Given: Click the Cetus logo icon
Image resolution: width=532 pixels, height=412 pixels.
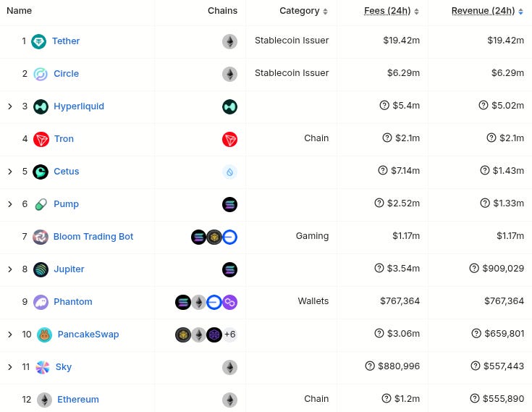Looking at the screenshot, I should pos(41,172).
